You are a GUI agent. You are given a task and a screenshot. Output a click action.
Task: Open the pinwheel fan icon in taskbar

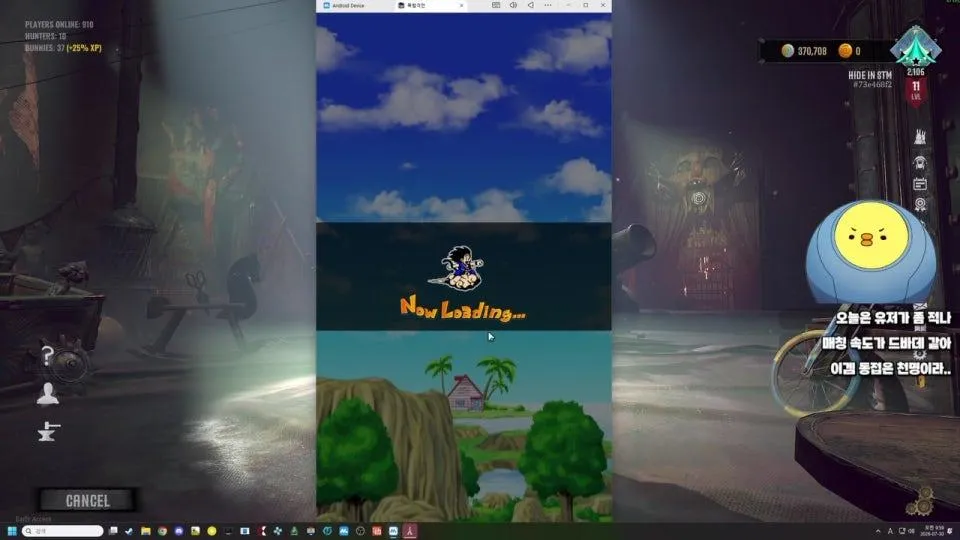(x=277, y=531)
